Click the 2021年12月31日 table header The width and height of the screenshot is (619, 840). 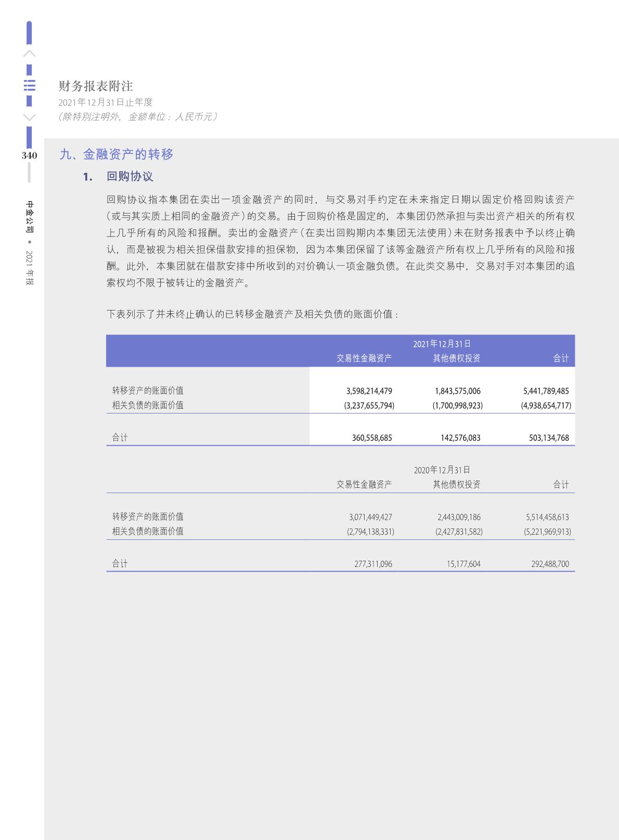pyautogui.click(x=442, y=344)
